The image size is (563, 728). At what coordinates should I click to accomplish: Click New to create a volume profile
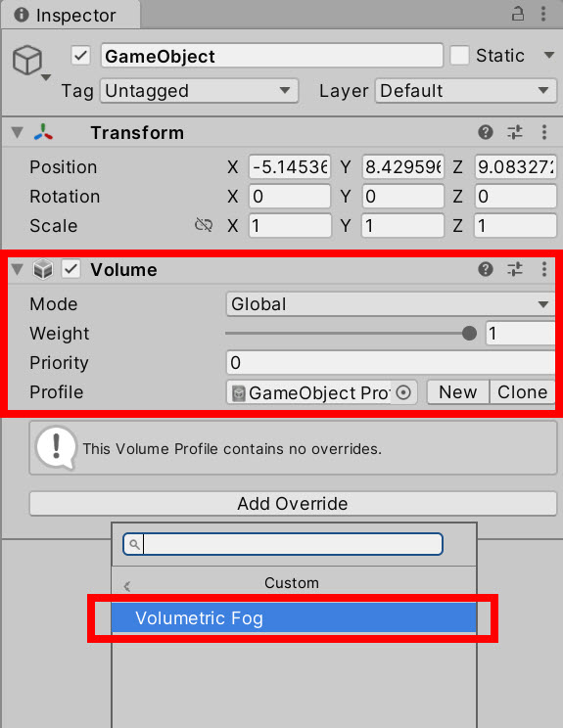(x=457, y=392)
